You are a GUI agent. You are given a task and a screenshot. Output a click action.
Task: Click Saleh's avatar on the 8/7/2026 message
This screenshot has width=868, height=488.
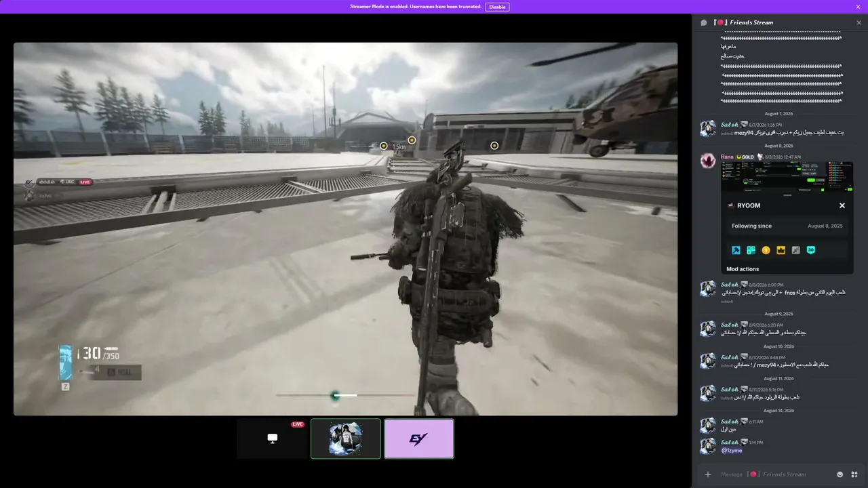click(708, 129)
